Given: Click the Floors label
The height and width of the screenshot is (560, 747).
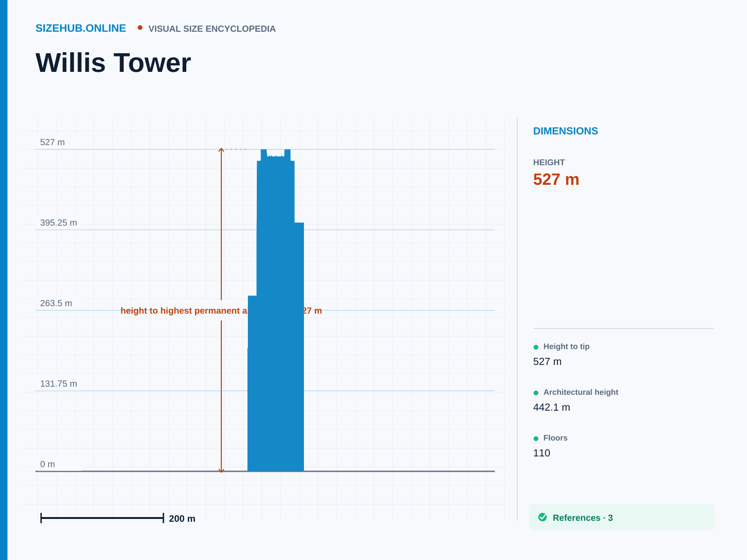Looking at the screenshot, I should tap(556, 438).
